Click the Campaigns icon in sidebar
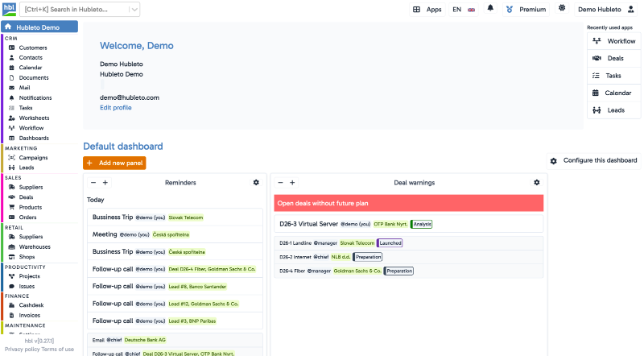 coord(11,157)
